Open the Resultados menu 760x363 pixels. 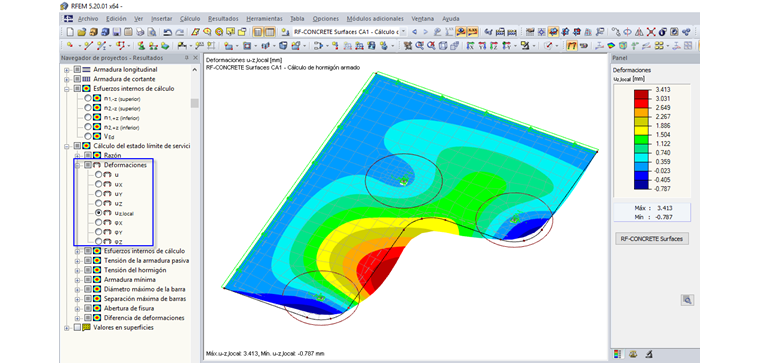[223, 18]
